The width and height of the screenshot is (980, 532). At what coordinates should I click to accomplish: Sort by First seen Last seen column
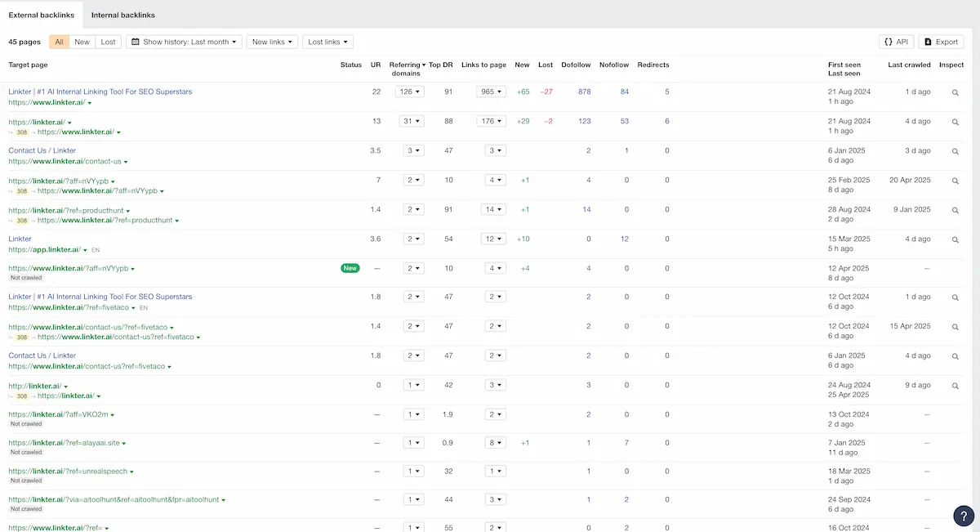tap(844, 69)
